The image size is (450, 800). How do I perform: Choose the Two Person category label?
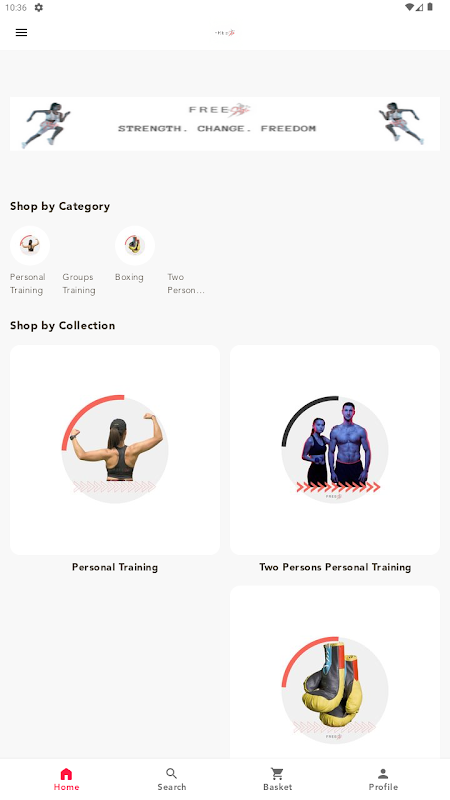pos(186,284)
